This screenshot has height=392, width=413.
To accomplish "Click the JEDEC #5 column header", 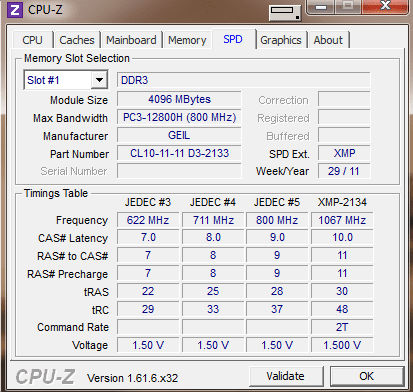I will (x=277, y=202).
